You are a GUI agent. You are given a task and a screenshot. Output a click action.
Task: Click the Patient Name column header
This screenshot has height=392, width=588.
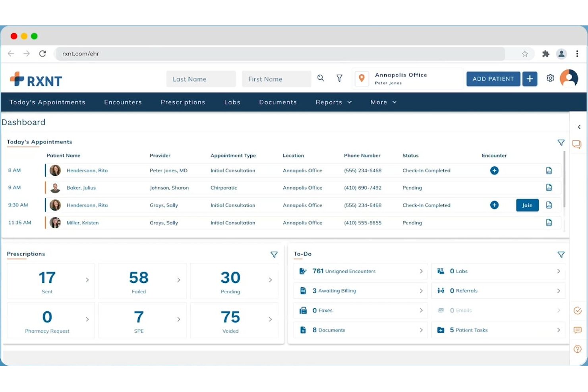[x=63, y=155]
